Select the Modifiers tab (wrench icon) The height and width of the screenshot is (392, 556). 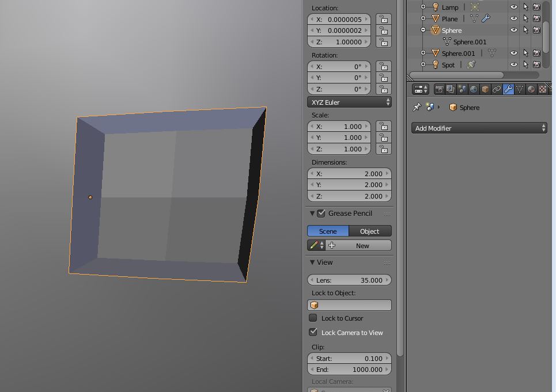[508, 89]
